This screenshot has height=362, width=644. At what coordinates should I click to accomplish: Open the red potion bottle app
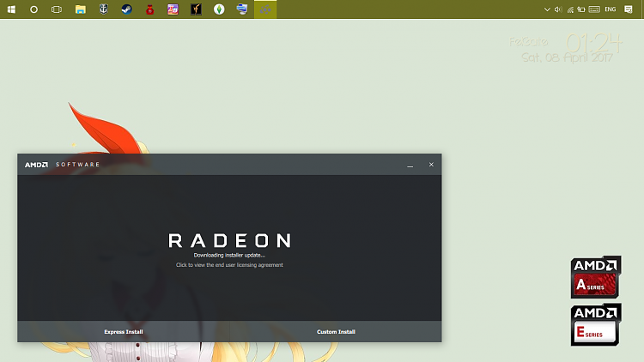pos(150,9)
